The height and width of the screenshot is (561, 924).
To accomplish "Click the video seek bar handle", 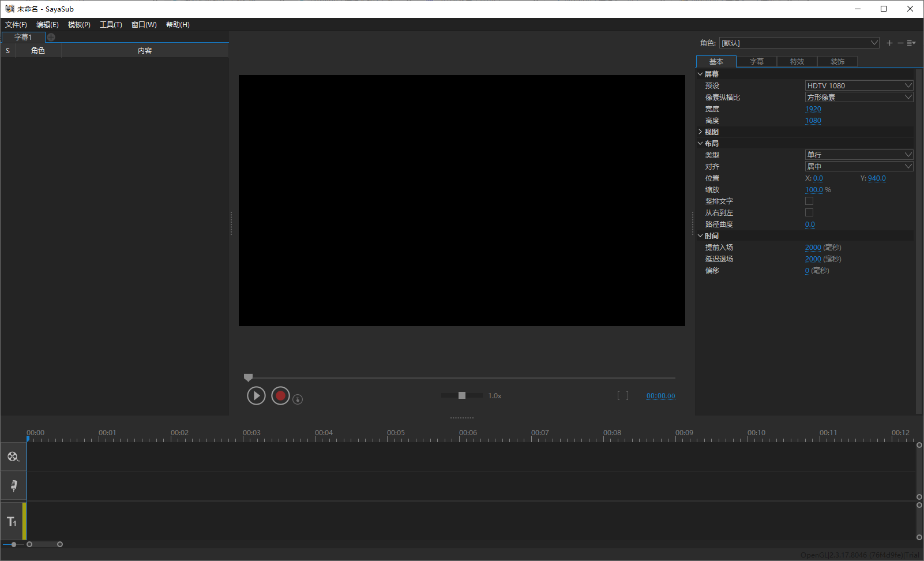I will point(248,377).
